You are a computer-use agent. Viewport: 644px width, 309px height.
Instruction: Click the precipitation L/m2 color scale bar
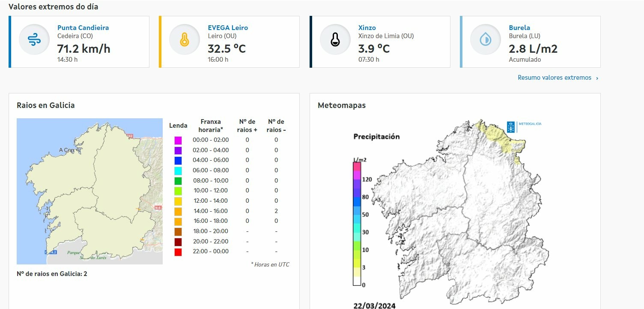pyautogui.click(x=357, y=223)
